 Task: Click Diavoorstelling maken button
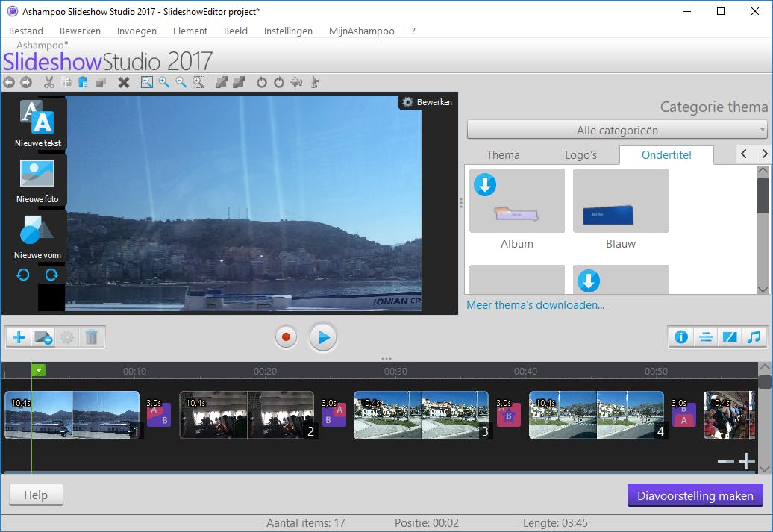tap(695, 495)
